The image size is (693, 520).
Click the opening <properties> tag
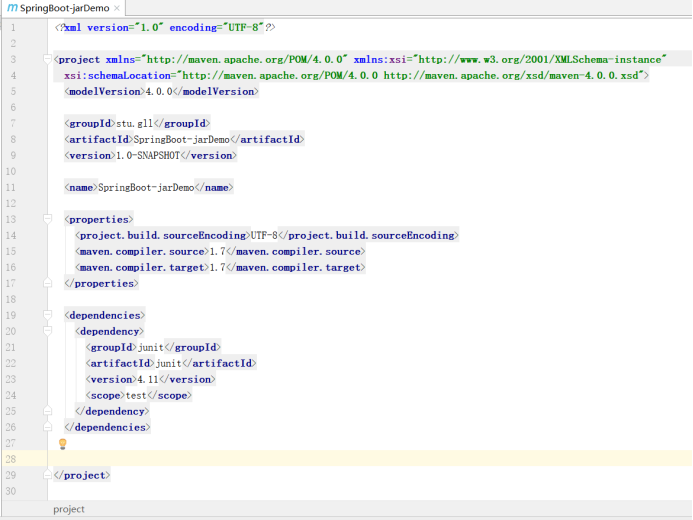click(99, 219)
